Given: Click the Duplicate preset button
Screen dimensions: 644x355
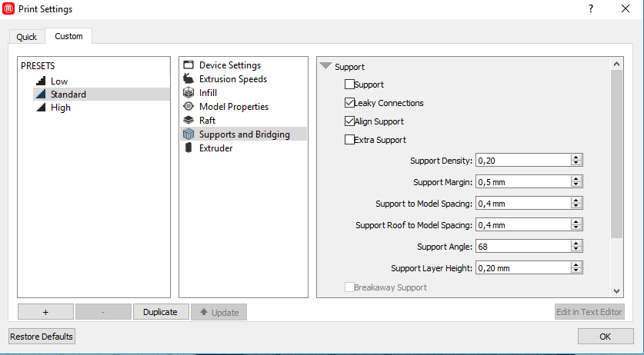Looking at the screenshot, I should click(x=161, y=312).
